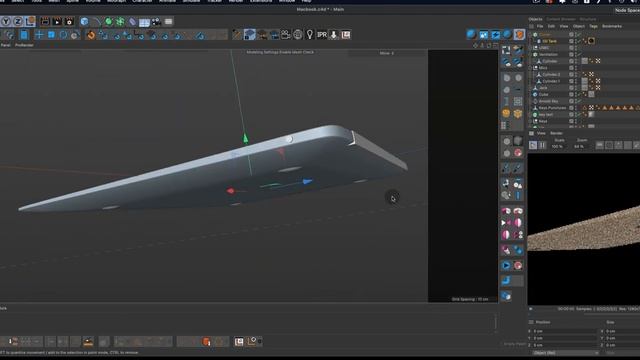The width and height of the screenshot is (640, 360).
Task: Click grey material tag on Cylinder
Action: [584, 61]
